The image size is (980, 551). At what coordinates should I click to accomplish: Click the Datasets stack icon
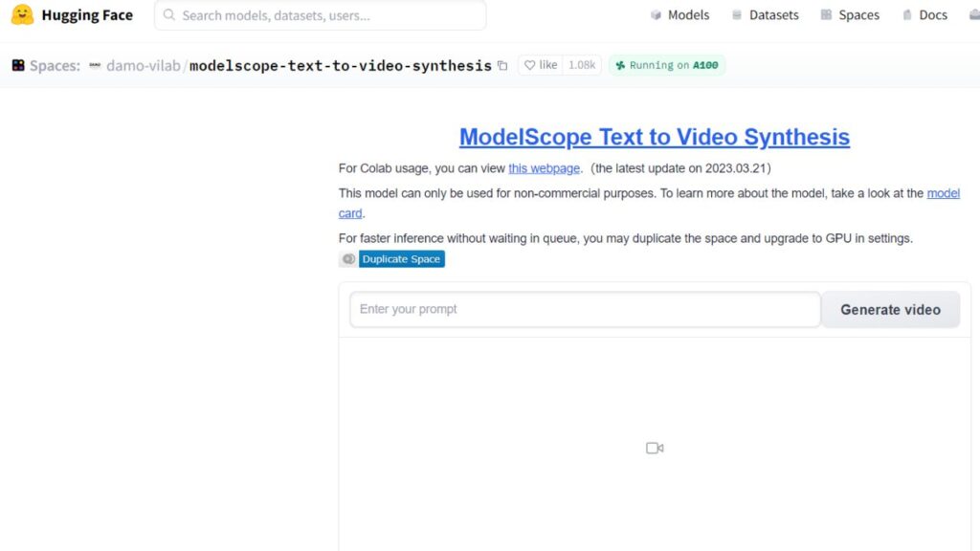[x=737, y=15]
